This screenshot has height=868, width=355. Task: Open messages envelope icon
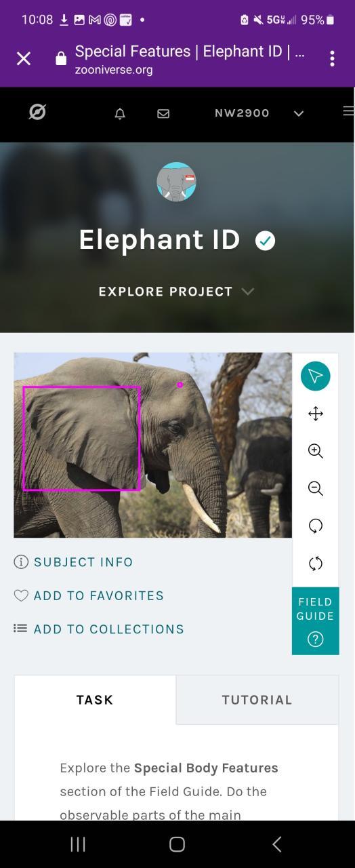(x=163, y=114)
